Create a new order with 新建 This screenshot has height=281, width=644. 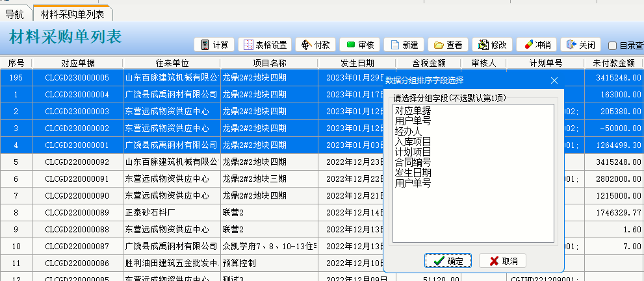click(404, 45)
